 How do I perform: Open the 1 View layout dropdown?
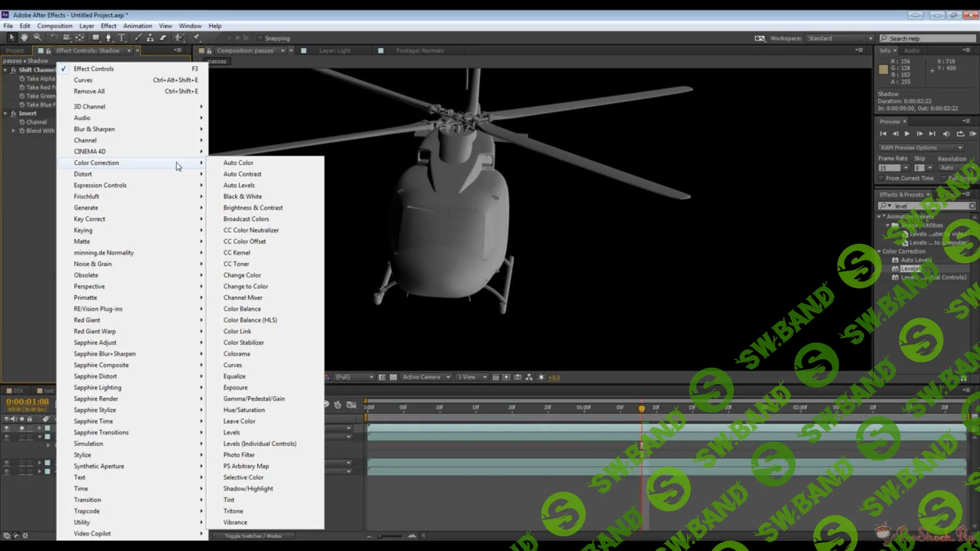click(x=471, y=377)
